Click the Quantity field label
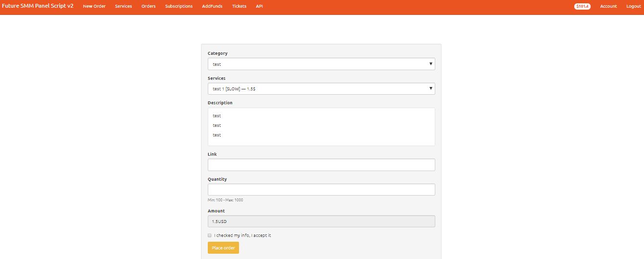 click(x=217, y=179)
